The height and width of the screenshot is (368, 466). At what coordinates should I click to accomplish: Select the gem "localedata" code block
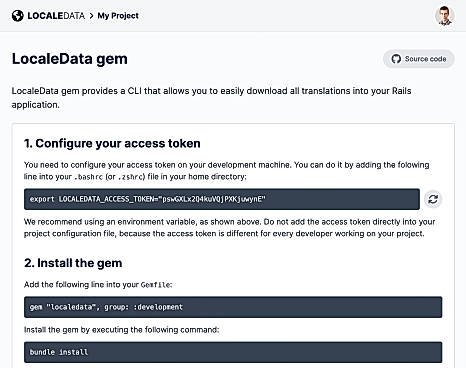click(233, 307)
